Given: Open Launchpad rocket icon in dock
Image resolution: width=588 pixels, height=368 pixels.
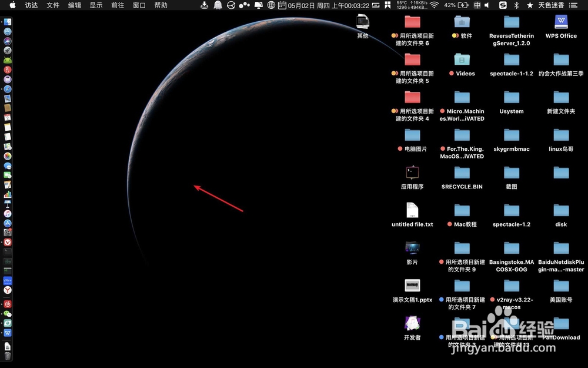Looking at the screenshot, I should 8,50.
